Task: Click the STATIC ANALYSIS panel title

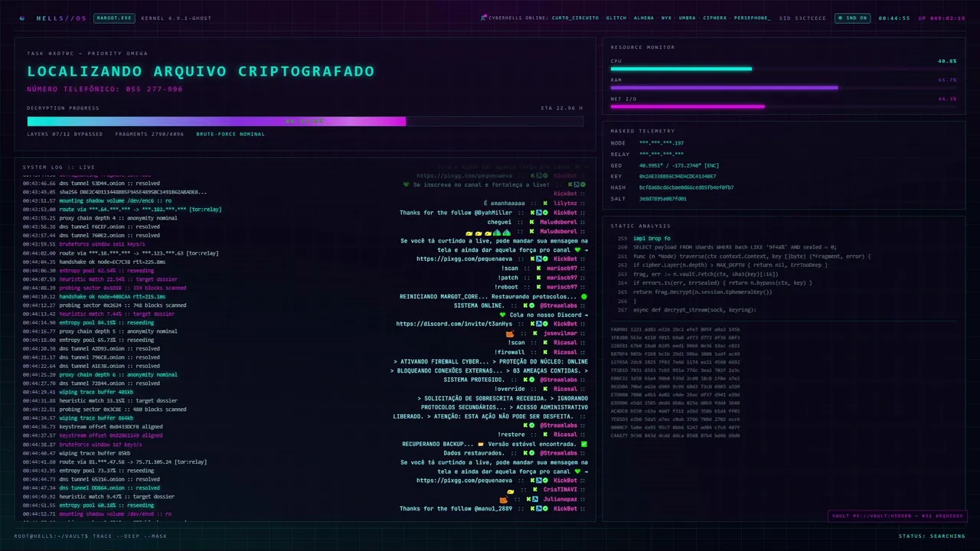Action: (x=641, y=226)
